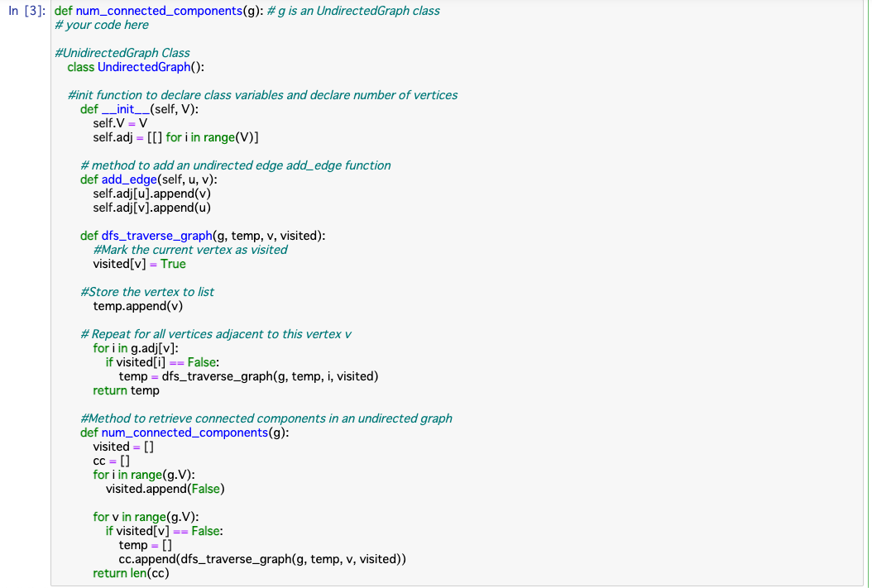872x588 pixels.
Task: Click the '#init function to declare class variables' comment
Action: pyautogui.click(x=262, y=96)
